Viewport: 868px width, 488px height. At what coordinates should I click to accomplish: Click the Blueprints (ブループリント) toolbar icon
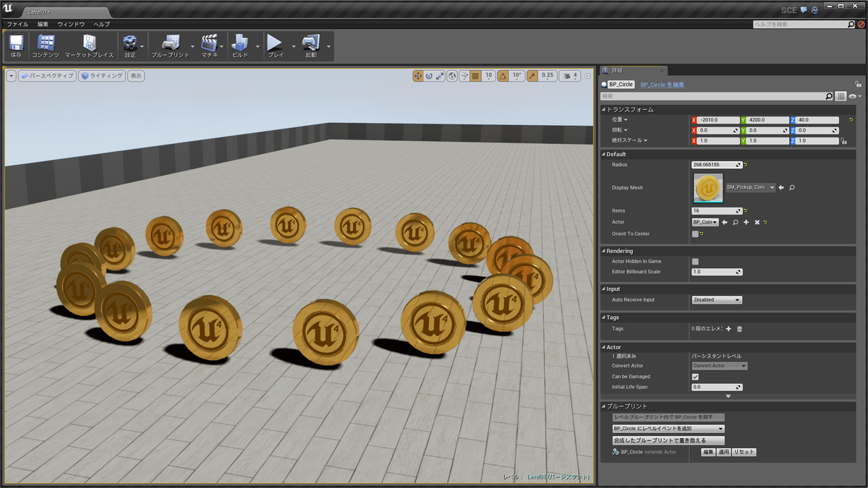coord(171,46)
